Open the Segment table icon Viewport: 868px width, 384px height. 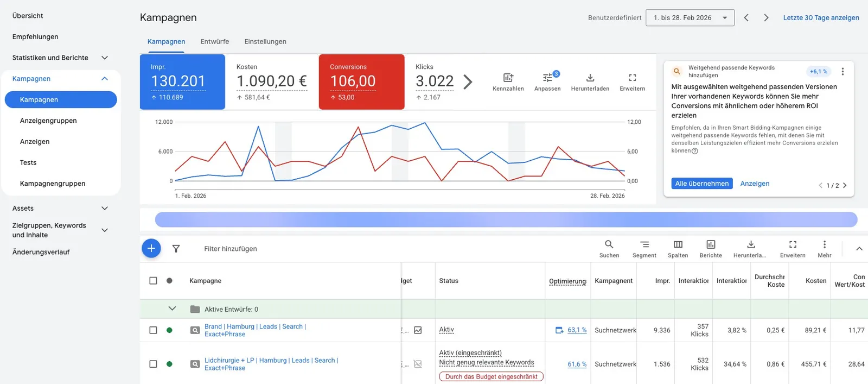point(644,244)
